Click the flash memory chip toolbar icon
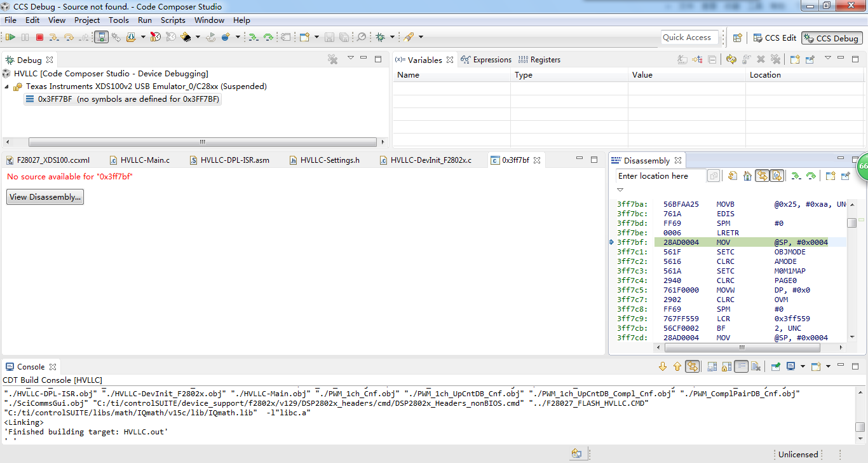 click(186, 38)
